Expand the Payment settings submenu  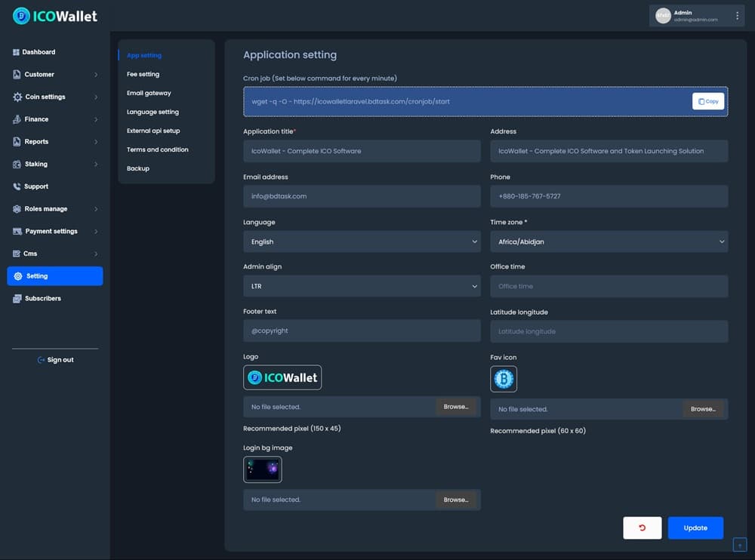96,232
